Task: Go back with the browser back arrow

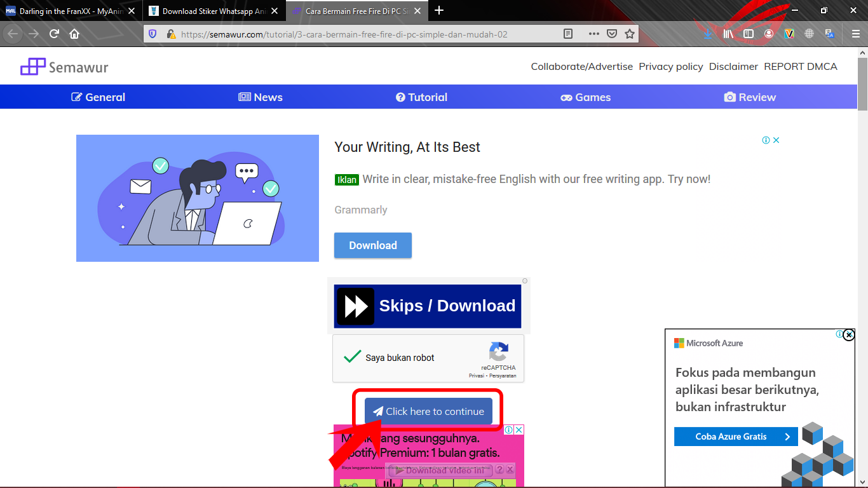Action: (13, 34)
